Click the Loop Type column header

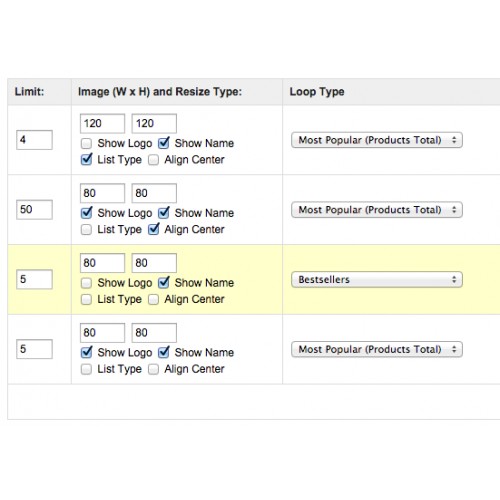click(317, 92)
